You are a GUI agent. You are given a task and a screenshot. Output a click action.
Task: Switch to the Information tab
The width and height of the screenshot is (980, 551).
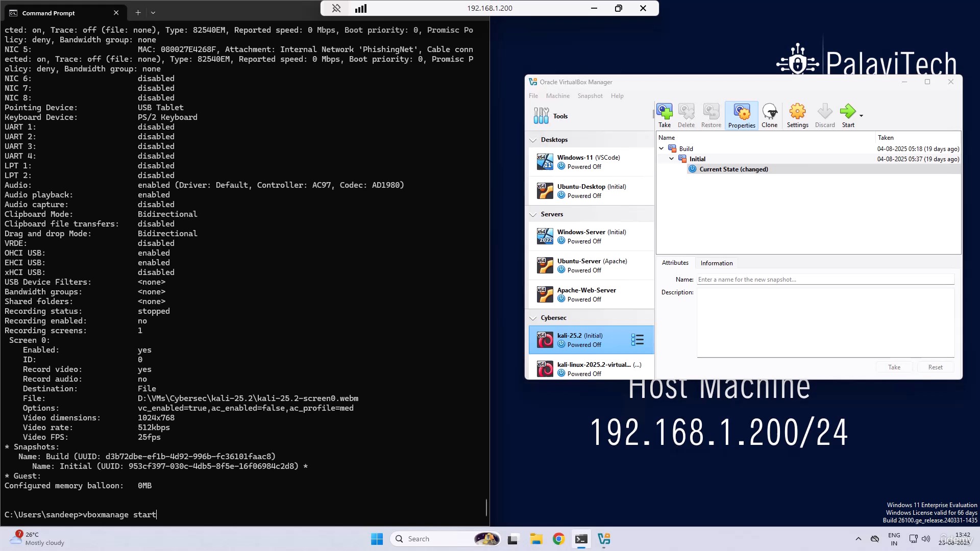click(x=717, y=263)
